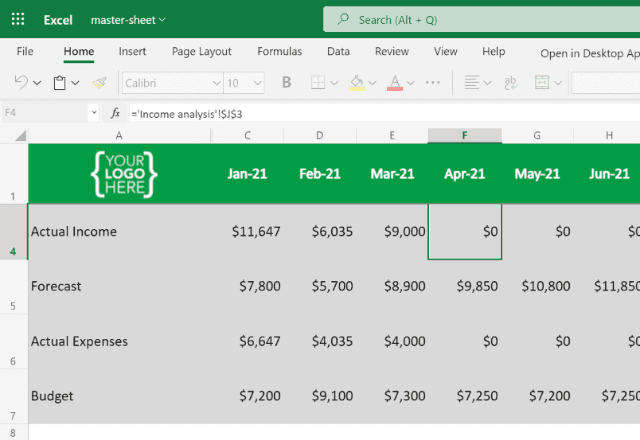
Task: Toggle Bold formatting
Action: pyautogui.click(x=287, y=82)
